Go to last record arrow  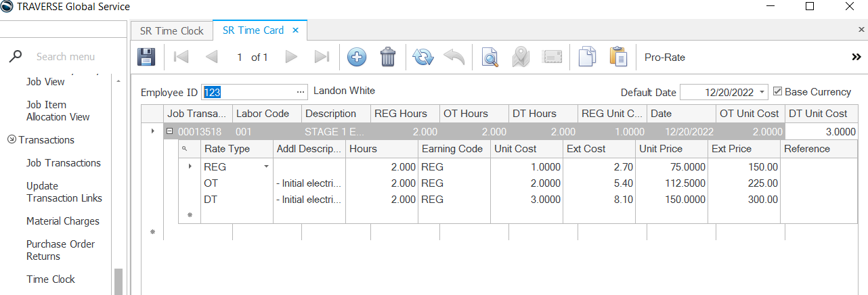pyautogui.click(x=322, y=58)
